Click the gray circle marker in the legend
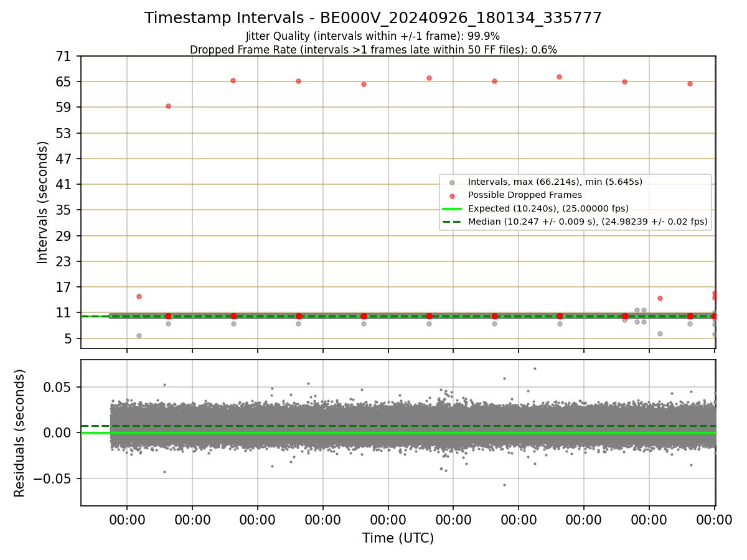The image size is (747, 560). point(453,182)
